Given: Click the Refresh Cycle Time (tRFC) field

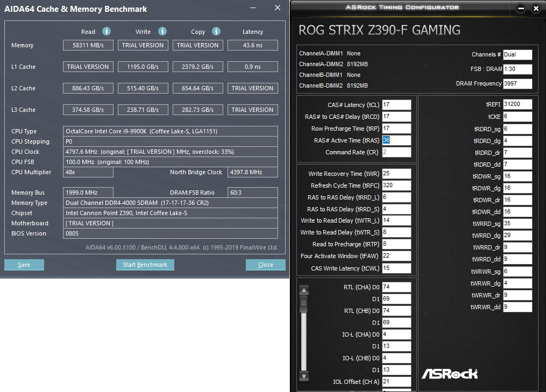Looking at the screenshot, I should point(396,186).
